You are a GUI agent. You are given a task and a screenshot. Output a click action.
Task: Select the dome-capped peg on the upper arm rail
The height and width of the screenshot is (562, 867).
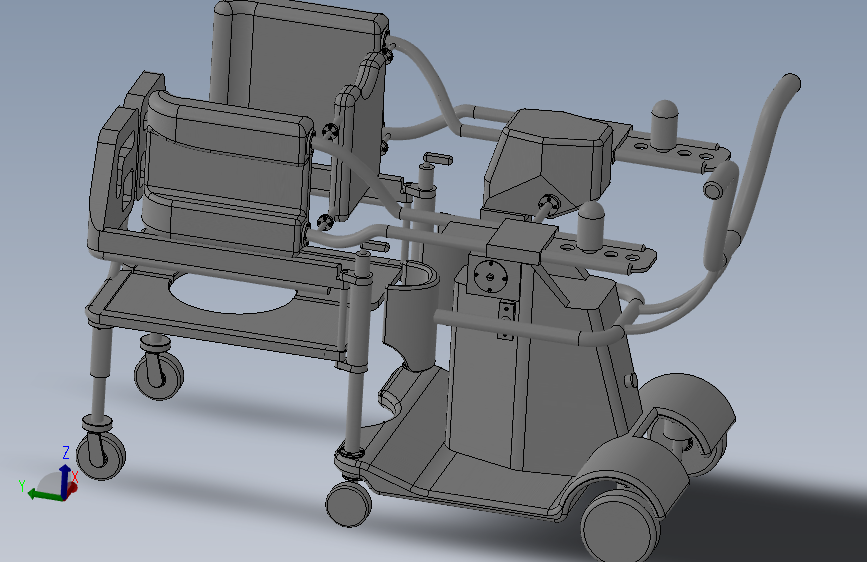665,126
